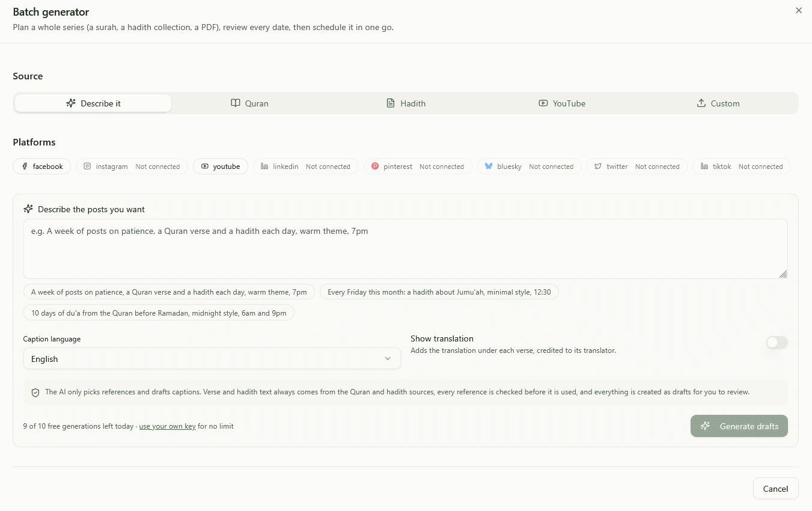Toggle the twitter platform chip
The image size is (812, 511).
pyautogui.click(x=637, y=167)
